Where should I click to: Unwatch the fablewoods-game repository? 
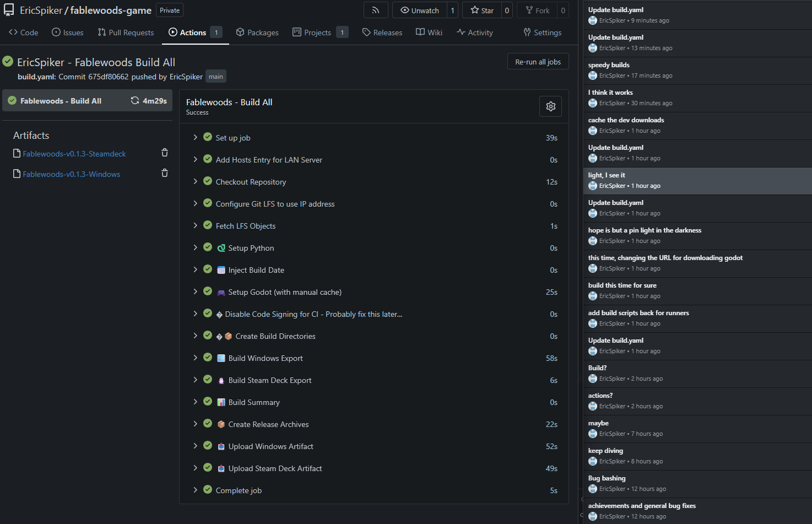(x=420, y=10)
